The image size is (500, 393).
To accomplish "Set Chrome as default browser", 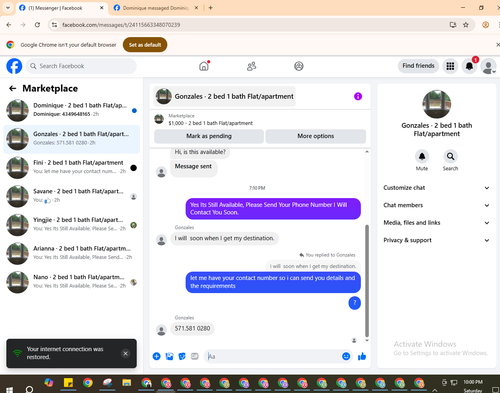I will 145,45.
